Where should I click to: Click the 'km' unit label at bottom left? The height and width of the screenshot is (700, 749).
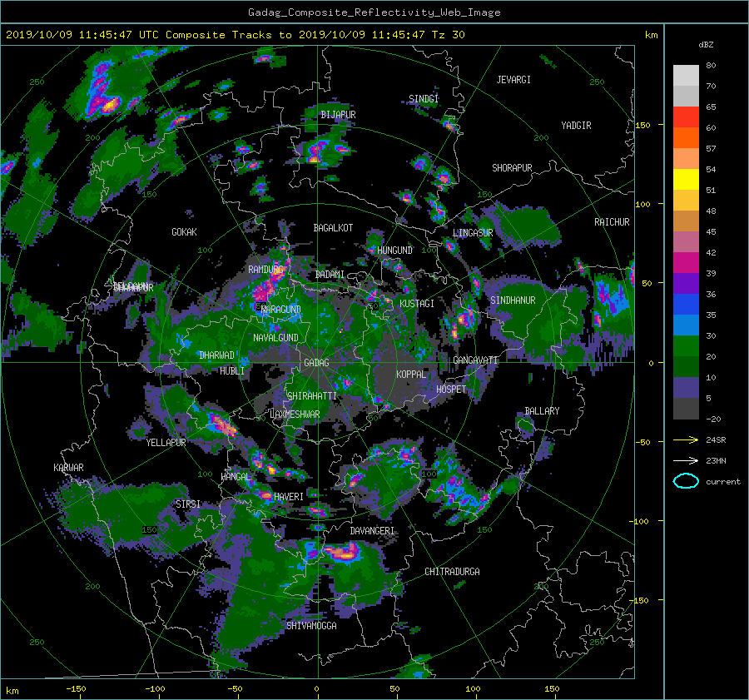click(x=12, y=691)
